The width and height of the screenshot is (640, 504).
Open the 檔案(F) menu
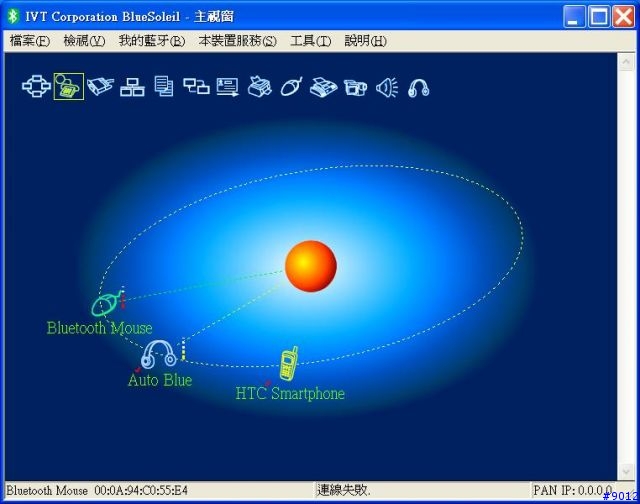tap(30, 41)
